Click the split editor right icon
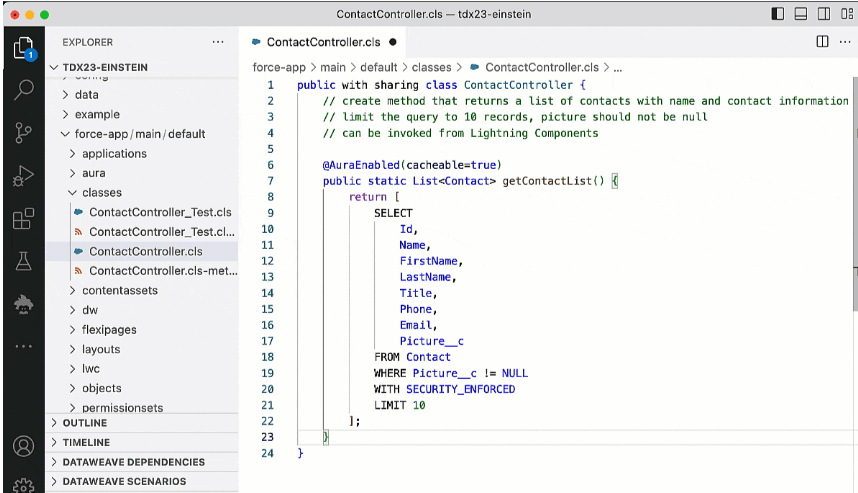Screen dimensions: 858x493 tap(822, 42)
